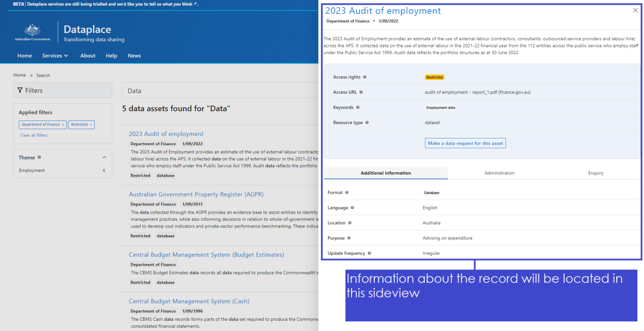Open help icon beside Purpose

(349, 238)
